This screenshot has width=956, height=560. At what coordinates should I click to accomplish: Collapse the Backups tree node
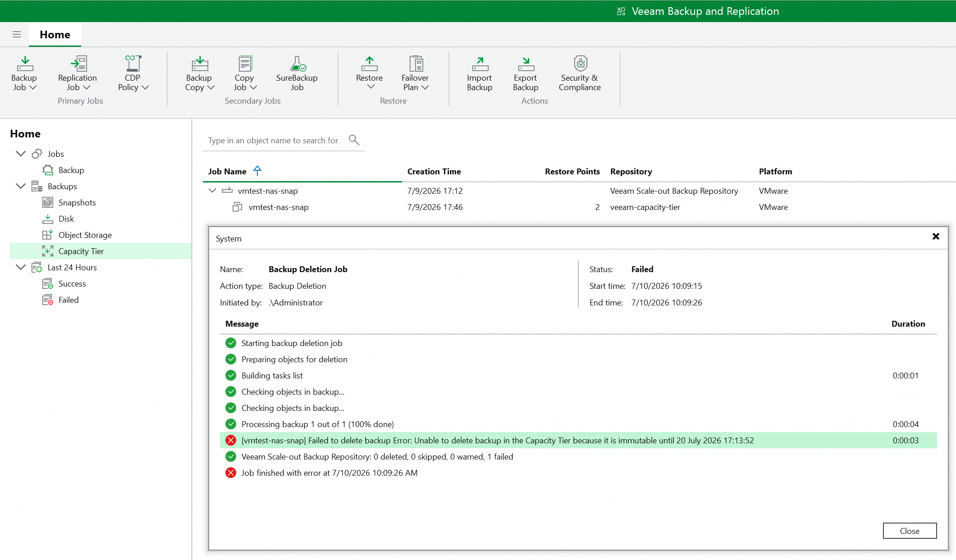coord(21,186)
